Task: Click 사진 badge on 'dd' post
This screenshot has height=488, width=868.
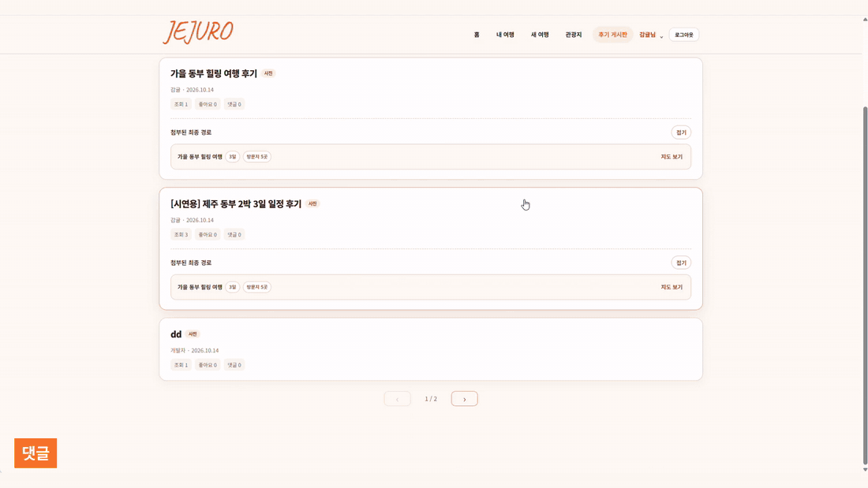Action: tap(193, 334)
